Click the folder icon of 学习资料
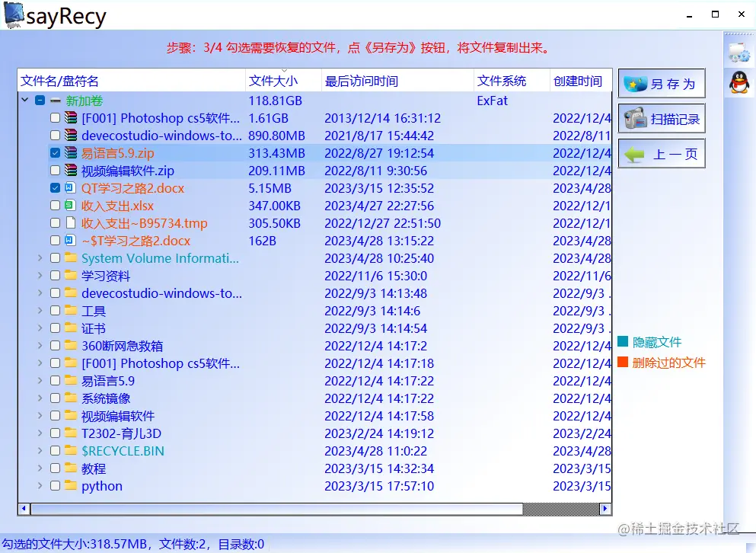This screenshot has width=756, height=553. [x=70, y=276]
